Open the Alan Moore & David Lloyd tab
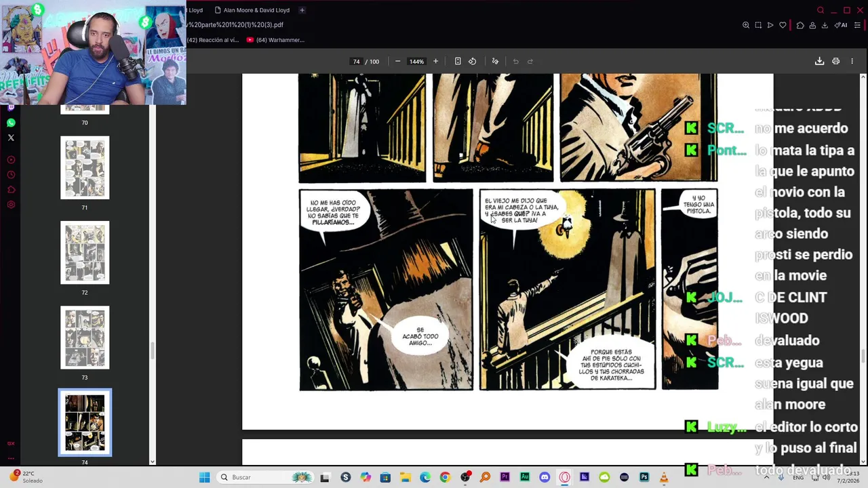Image resolution: width=868 pixels, height=488 pixels. (252, 10)
